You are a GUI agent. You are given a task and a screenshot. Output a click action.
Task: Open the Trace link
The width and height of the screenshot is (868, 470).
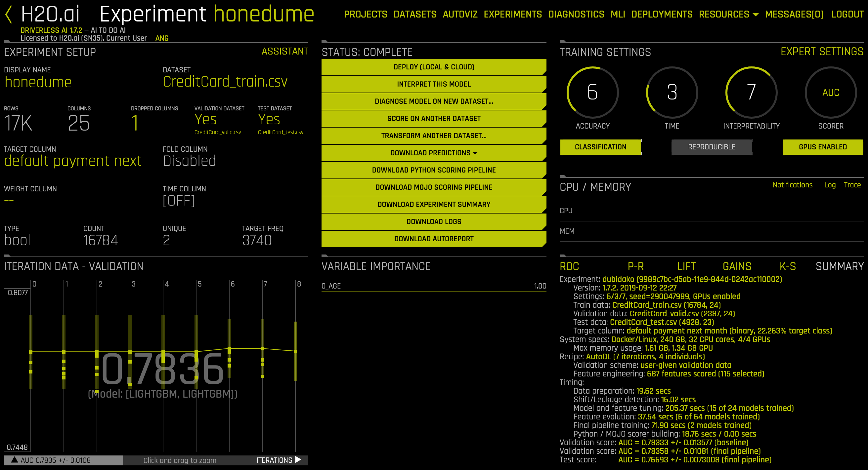pyautogui.click(x=852, y=185)
